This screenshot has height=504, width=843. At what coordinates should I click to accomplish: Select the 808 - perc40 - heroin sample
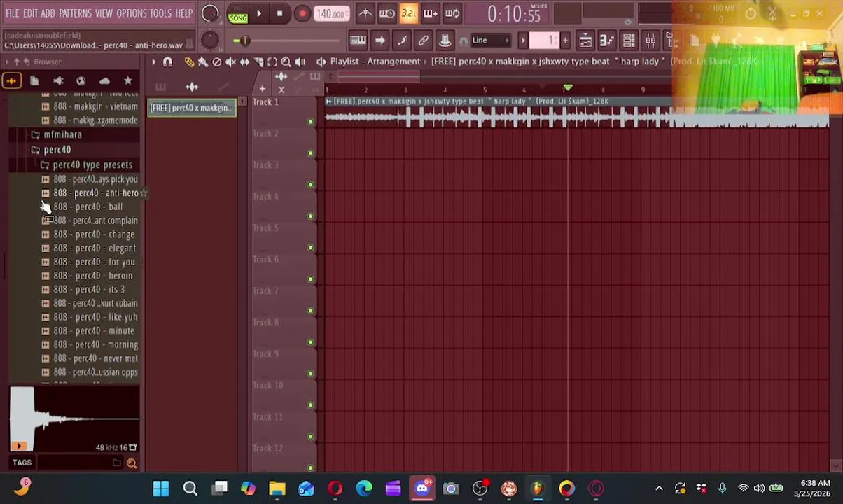coord(92,276)
